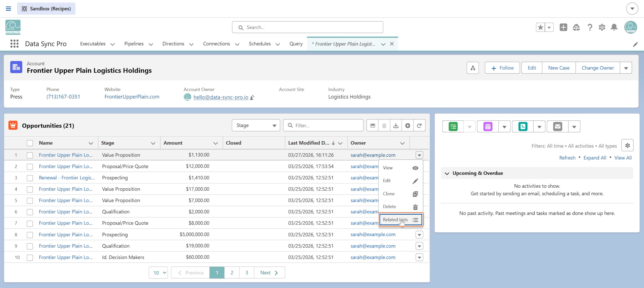Open the setup gear icon
The height and width of the screenshot is (288, 644).
click(x=602, y=27)
